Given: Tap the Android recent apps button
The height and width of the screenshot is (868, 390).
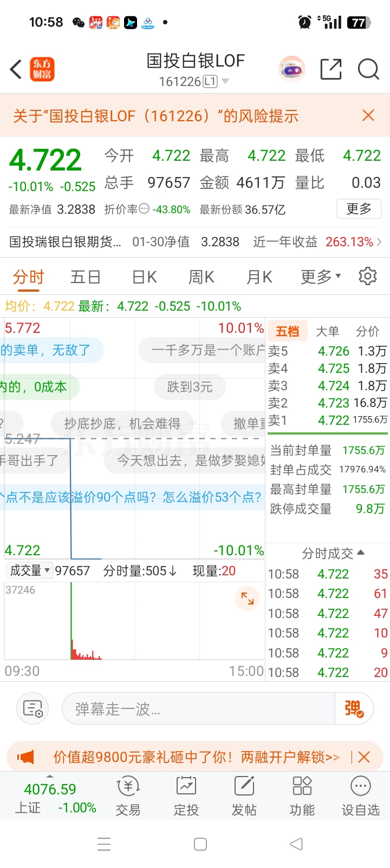Looking at the screenshot, I should click(x=104, y=844).
